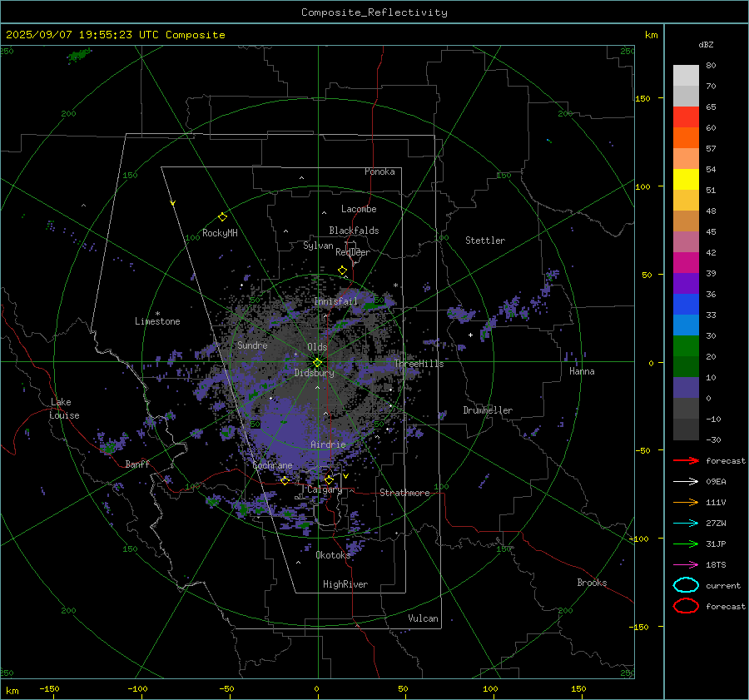Click the Calgary city label
The height and width of the screenshot is (700, 749).
pyautogui.click(x=325, y=489)
